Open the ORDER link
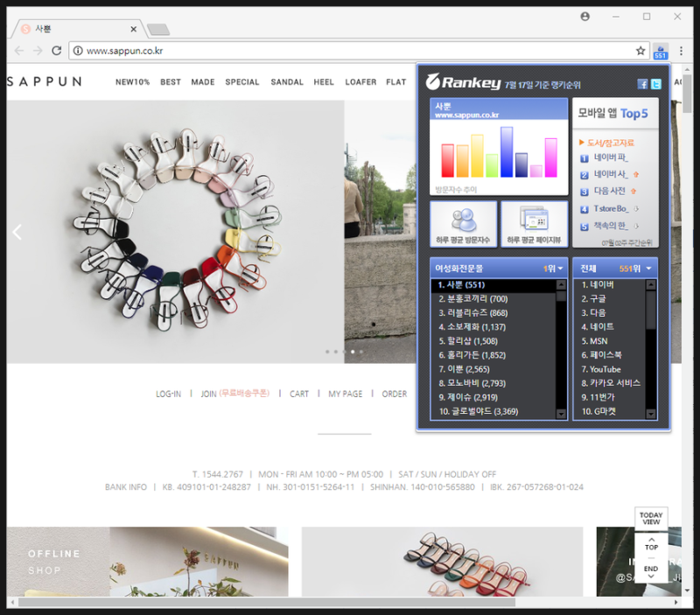The image size is (700, 615). point(395,394)
